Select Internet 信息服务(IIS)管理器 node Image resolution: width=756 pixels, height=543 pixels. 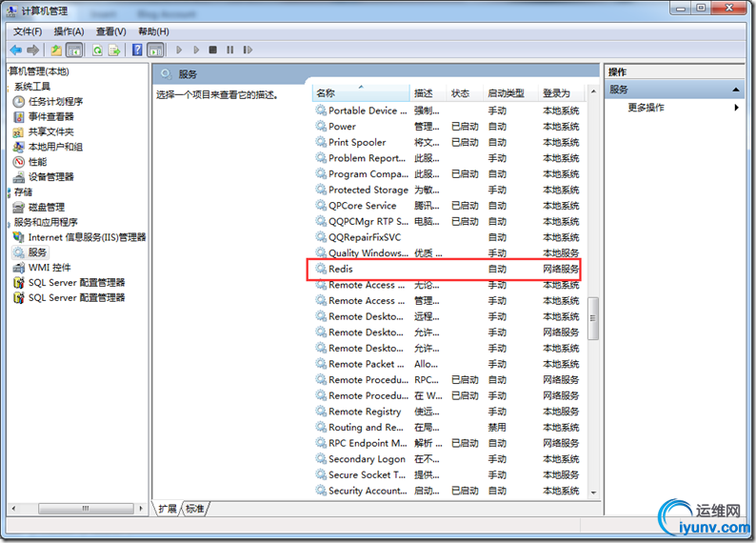(87, 237)
